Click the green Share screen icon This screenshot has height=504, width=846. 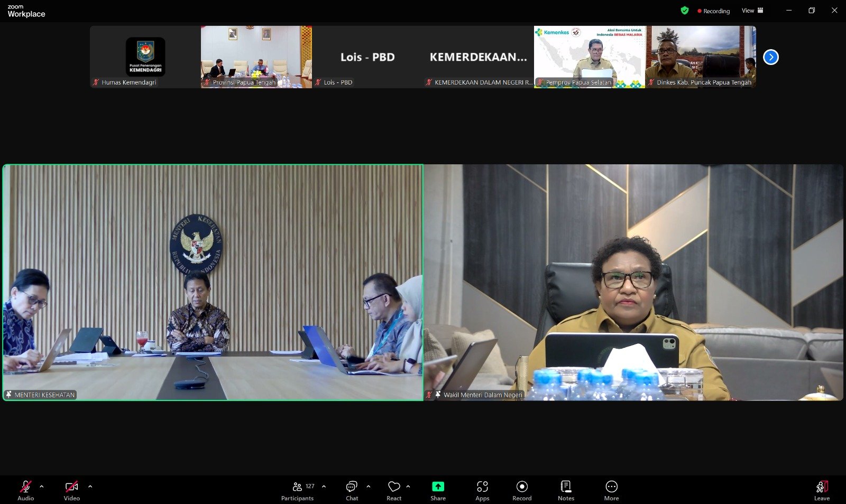438,487
